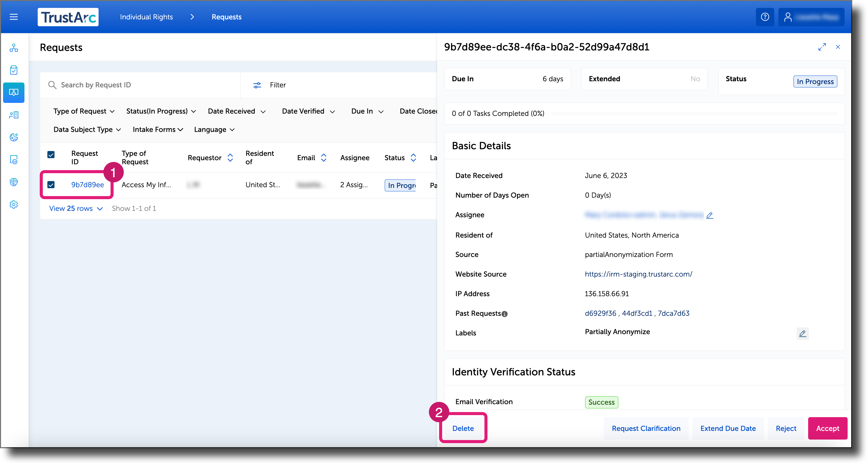Click the clipboard tasks icon in the sidebar
Viewport: 868px width, 464px height.
14,70
